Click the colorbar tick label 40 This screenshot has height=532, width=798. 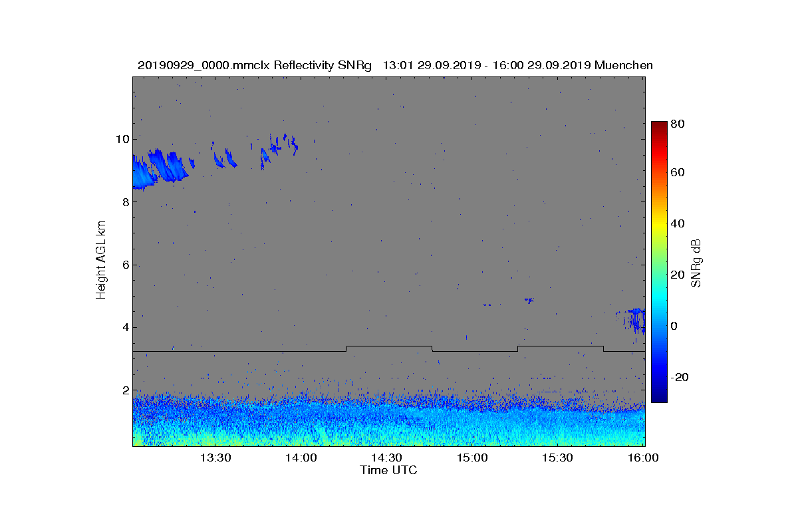click(x=678, y=224)
